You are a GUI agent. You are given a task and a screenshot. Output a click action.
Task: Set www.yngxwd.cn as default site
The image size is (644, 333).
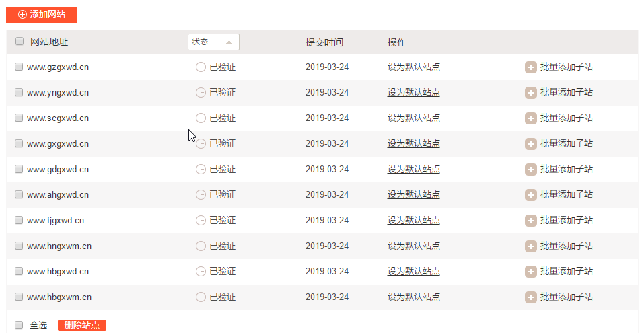tap(413, 92)
